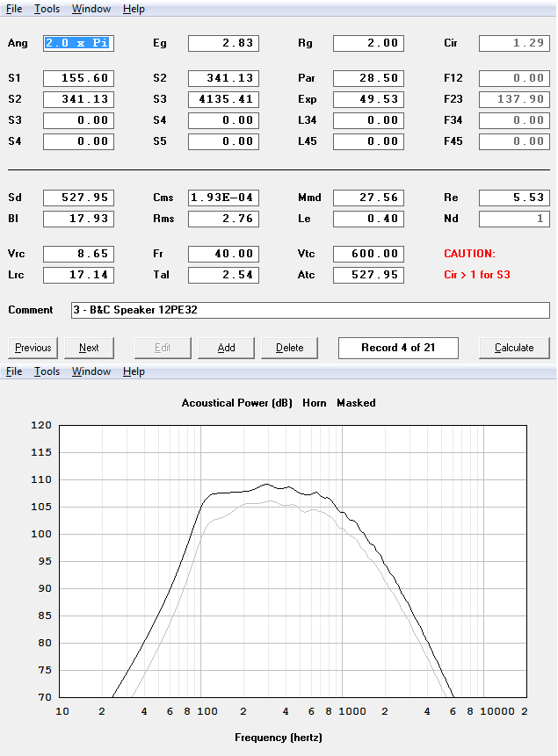Viewport: 558px width, 756px height.
Task: Open Window menu in the input parameters window
Action: coord(91,9)
